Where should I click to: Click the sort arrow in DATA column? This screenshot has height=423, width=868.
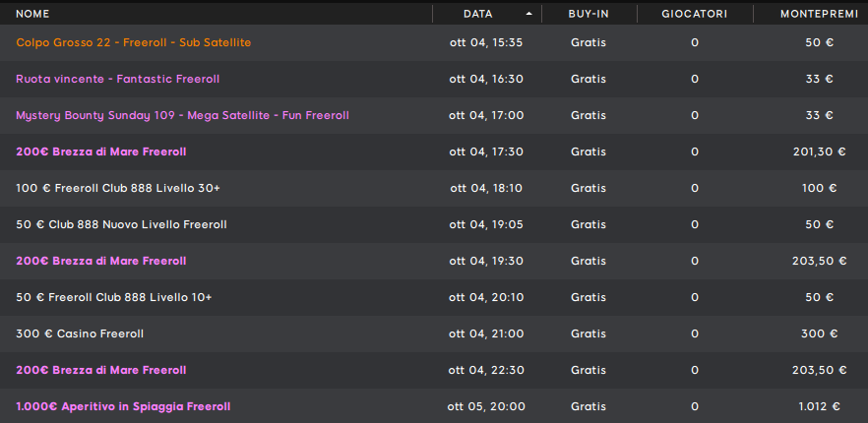click(x=530, y=14)
